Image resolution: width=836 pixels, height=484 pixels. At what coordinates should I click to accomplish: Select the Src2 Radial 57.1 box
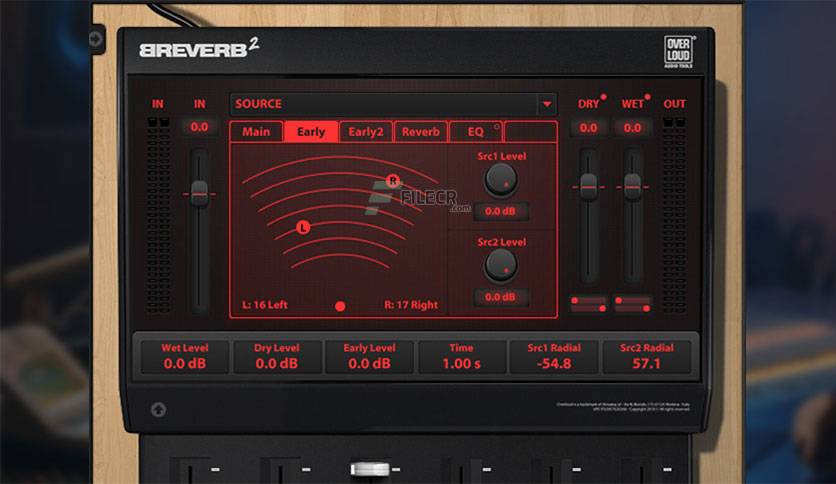click(647, 357)
